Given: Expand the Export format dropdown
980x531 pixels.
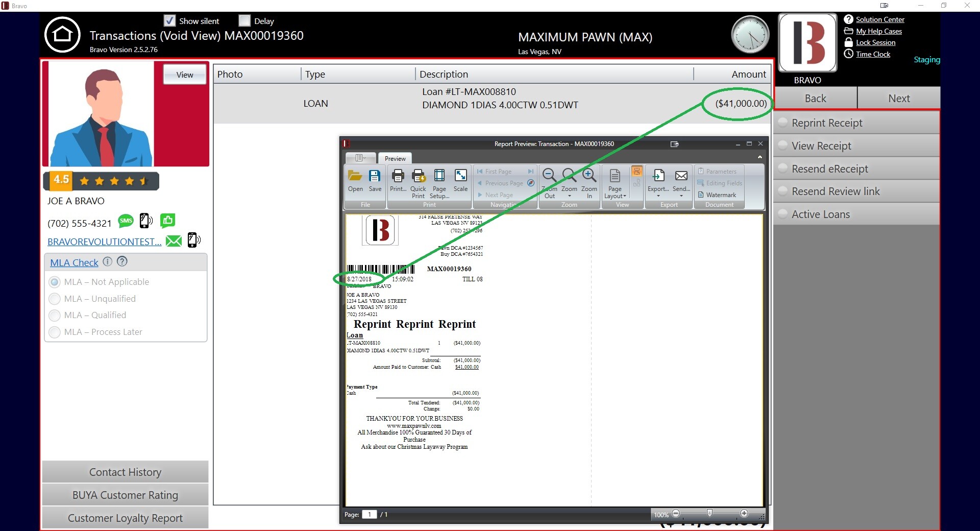Looking at the screenshot, I should pyautogui.click(x=658, y=196).
